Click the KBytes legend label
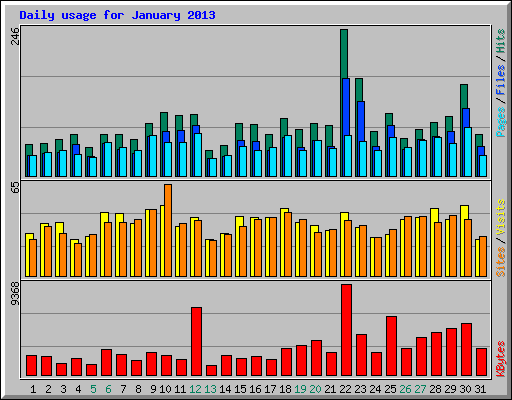 (500, 358)
